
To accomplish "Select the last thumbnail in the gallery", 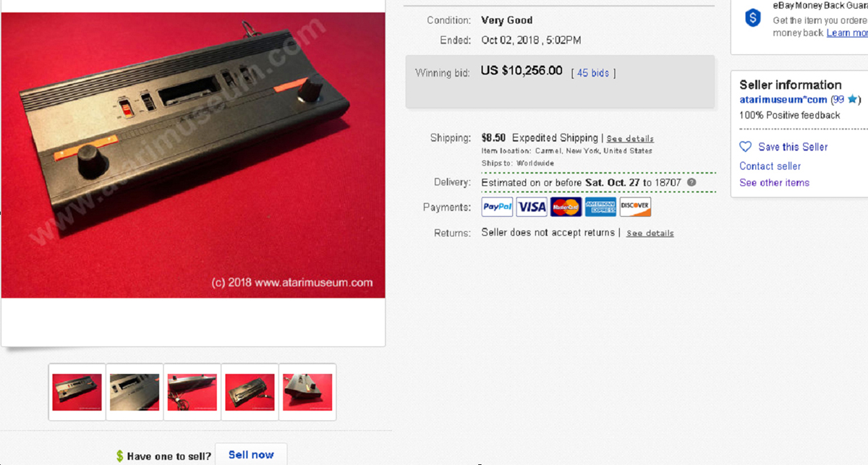I will tap(307, 392).
